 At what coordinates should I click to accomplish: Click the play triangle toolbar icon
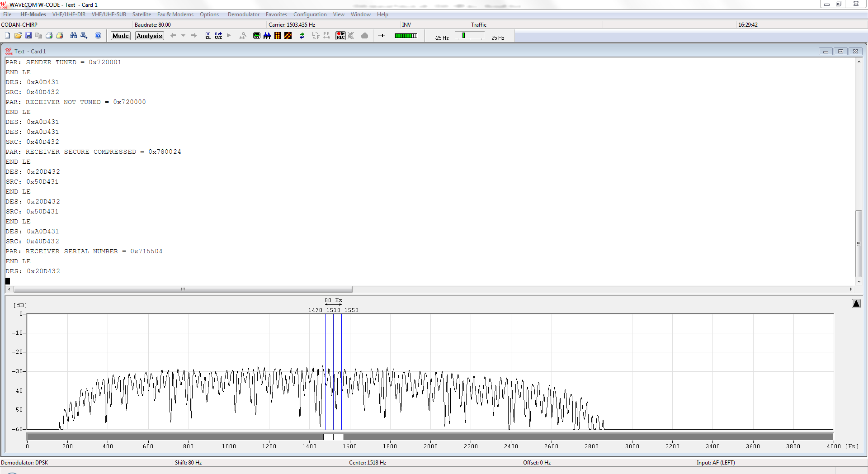[229, 36]
